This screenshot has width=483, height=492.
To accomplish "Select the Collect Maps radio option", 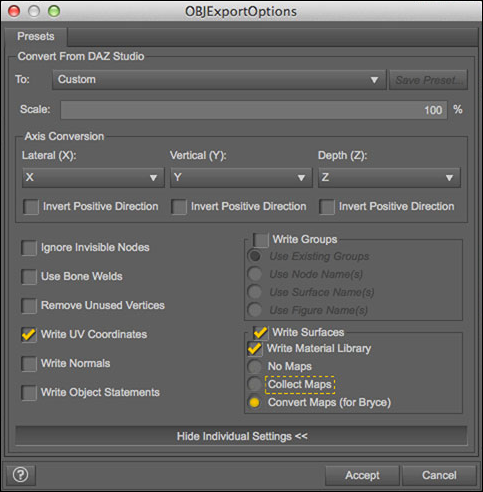I will (255, 384).
